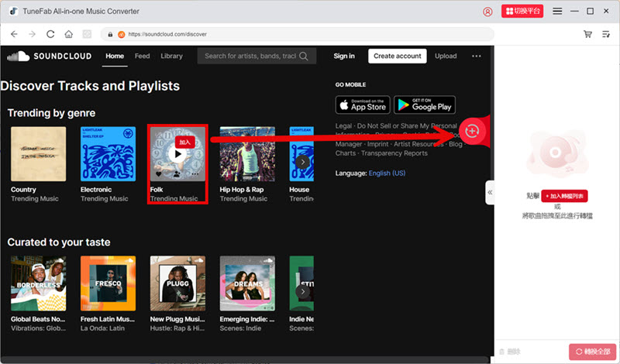Click the Create account button
Viewport: 620px width, 364px height.
click(x=398, y=56)
